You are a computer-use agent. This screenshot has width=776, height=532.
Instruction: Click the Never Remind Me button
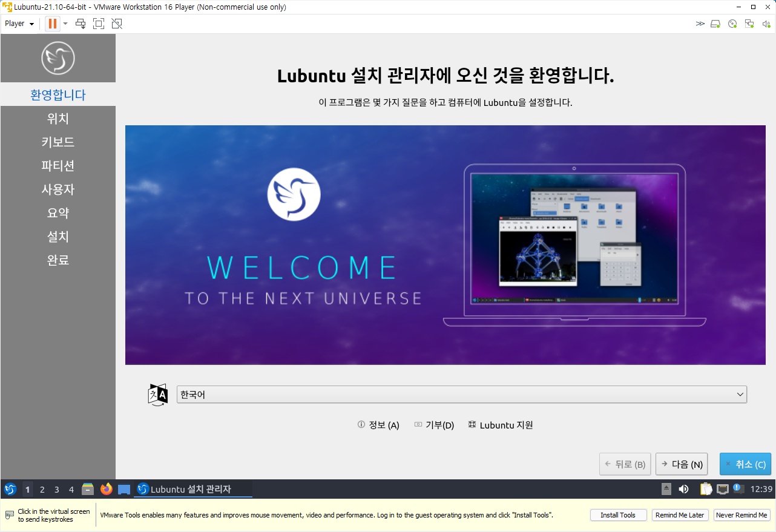741,515
